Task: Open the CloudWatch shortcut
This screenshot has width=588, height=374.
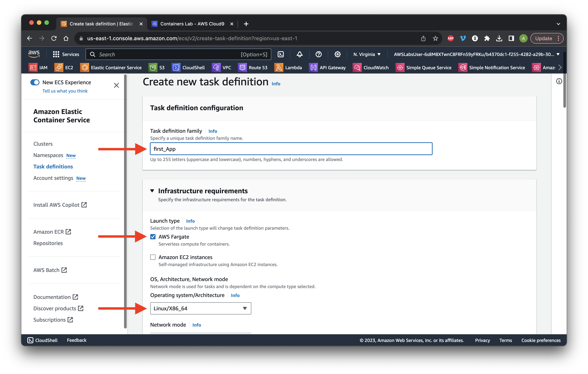Action: point(371,68)
